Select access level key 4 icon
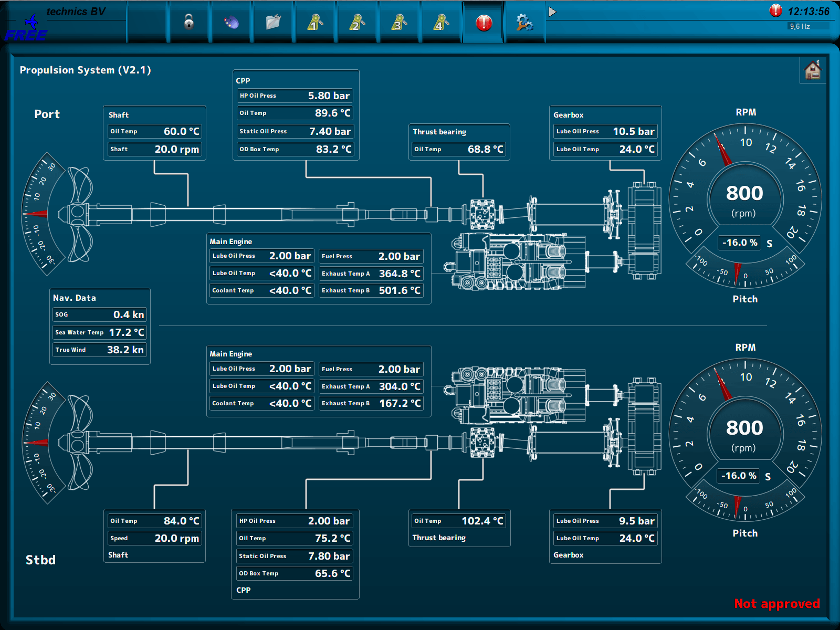840x630 pixels. point(442,22)
